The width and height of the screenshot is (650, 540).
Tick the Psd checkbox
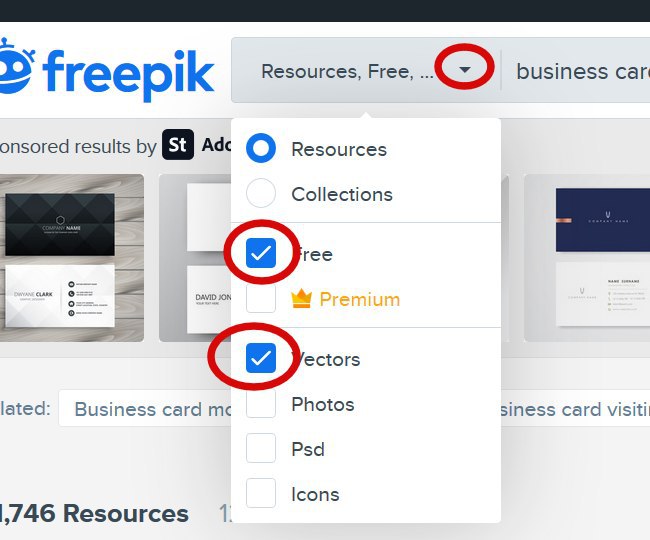(261, 448)
